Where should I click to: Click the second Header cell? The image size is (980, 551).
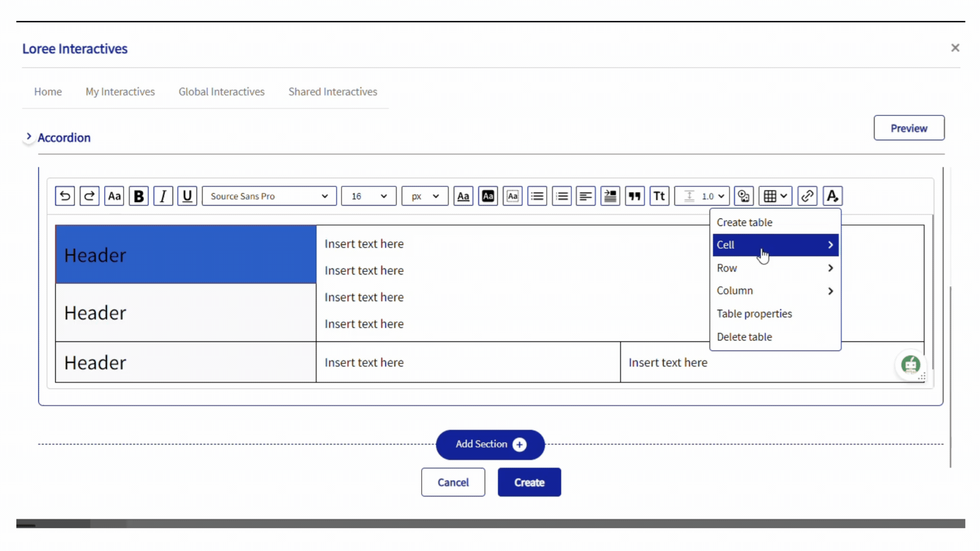[x=186, y=313]
